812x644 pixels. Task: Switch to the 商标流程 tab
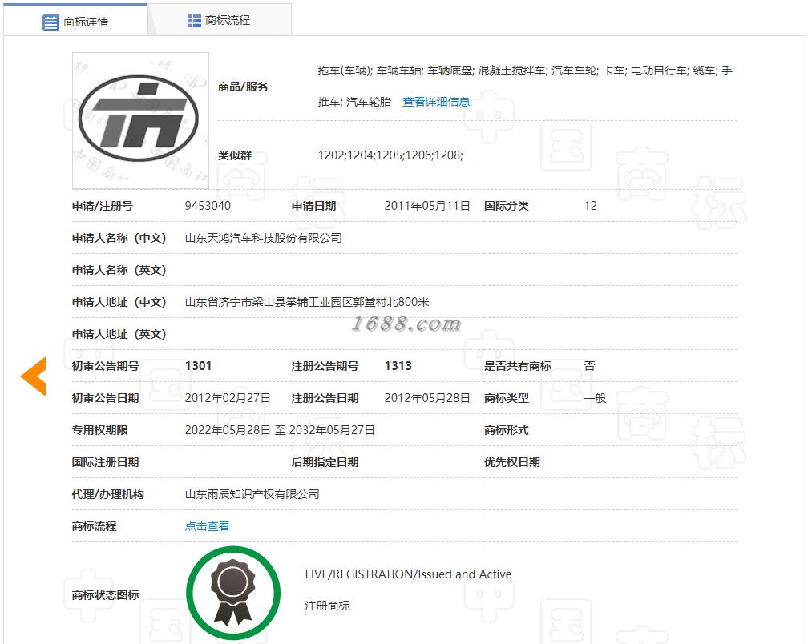pyautogui.click(x=220, y=20)
